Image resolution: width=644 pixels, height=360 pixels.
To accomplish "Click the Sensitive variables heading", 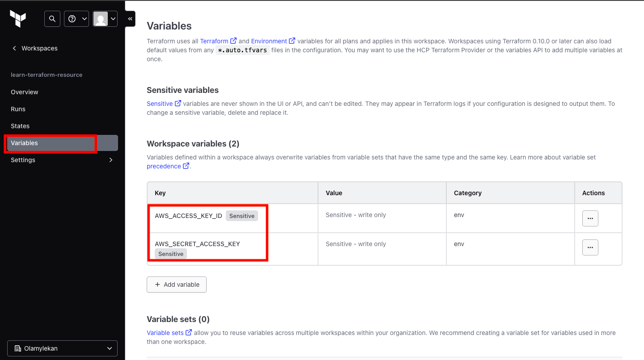I will [x=182, y=90].
